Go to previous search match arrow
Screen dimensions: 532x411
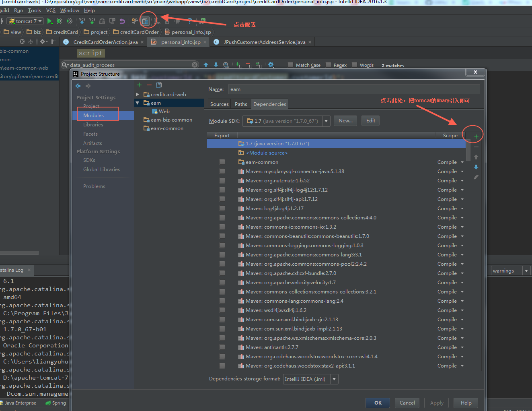click(x=206, y=65)
